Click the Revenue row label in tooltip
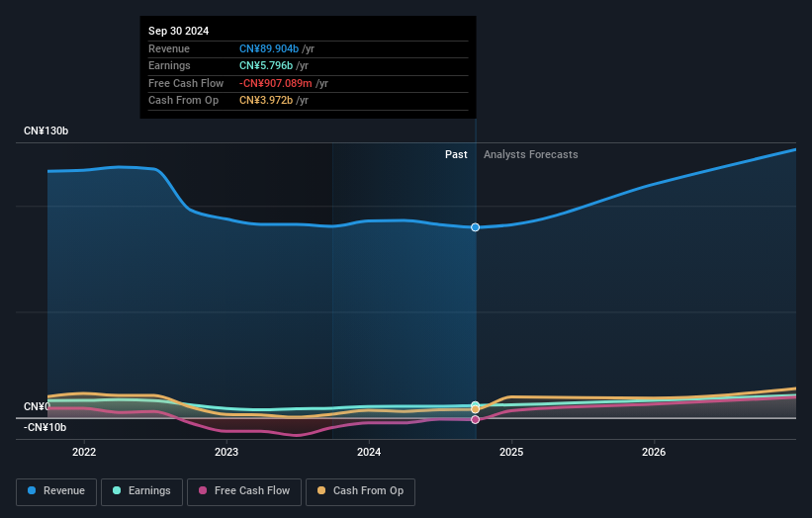 tap(169, 48)
